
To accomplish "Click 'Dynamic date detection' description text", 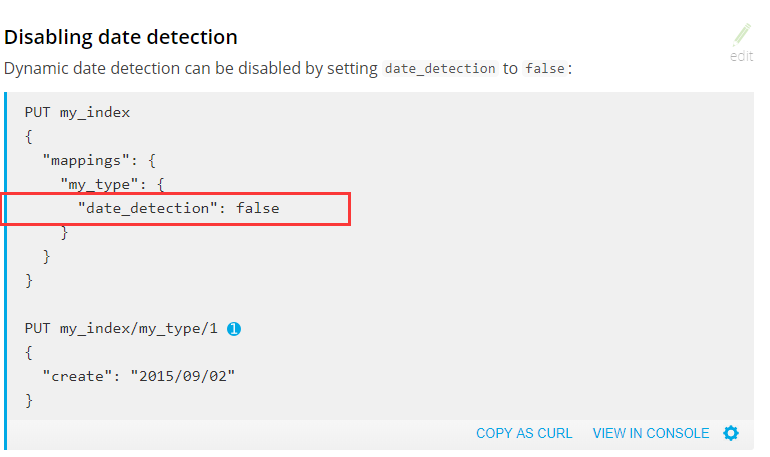I will (x=95, y=69).
